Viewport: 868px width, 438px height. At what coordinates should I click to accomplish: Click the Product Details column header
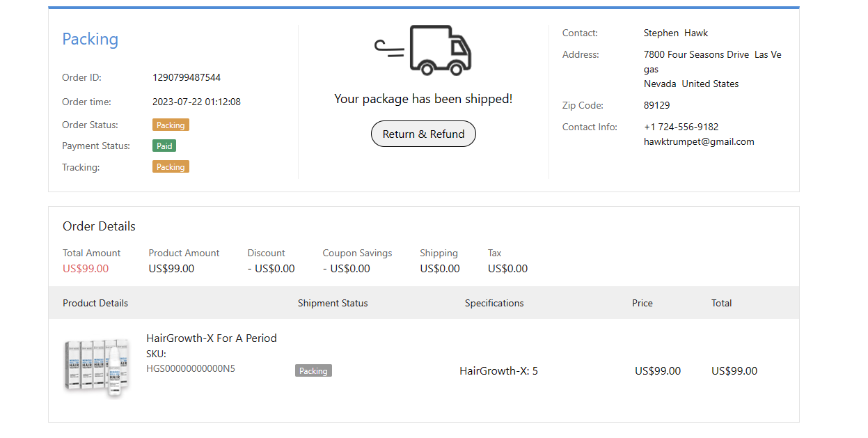95,303
